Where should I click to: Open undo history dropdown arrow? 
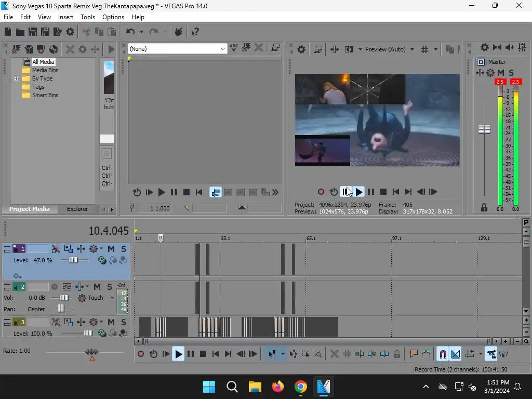(x=141, y=32)
